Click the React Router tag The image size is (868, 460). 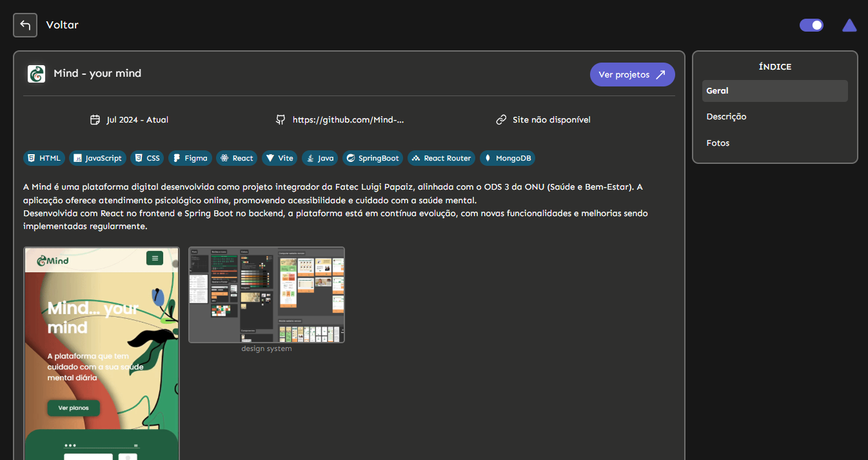pos(442,158)
